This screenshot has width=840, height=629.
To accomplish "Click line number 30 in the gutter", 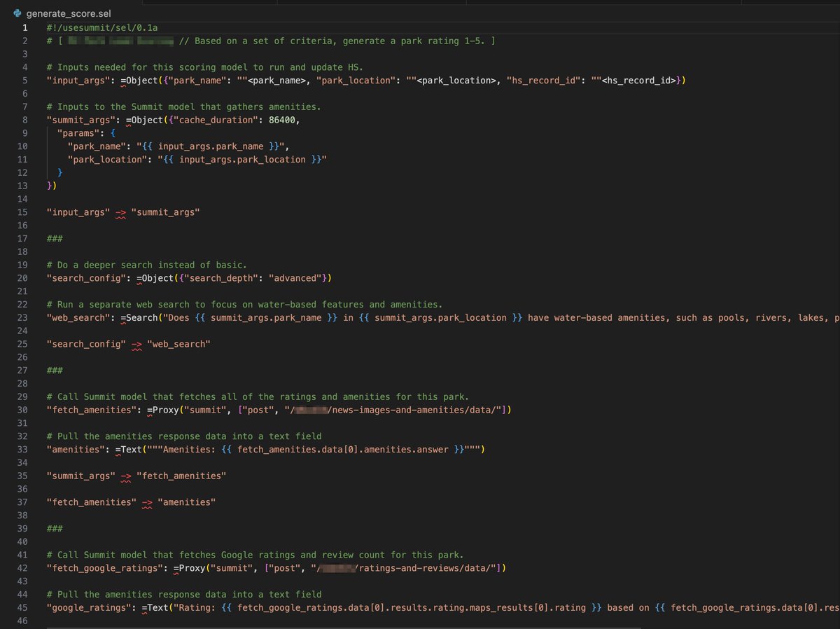I will (x=22, y=410).
